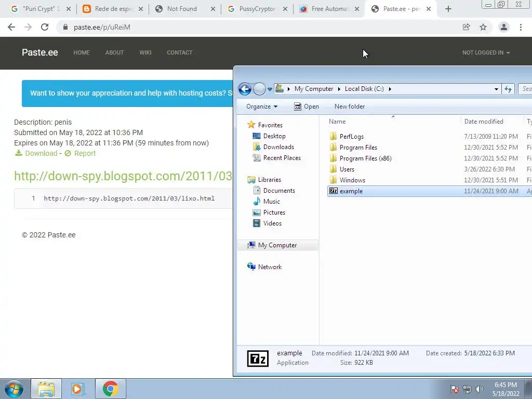Image resolution: width=532 pixels, height=399 pixels.
Task: Select the PerfLogs folder
Action: pos(352,137)
